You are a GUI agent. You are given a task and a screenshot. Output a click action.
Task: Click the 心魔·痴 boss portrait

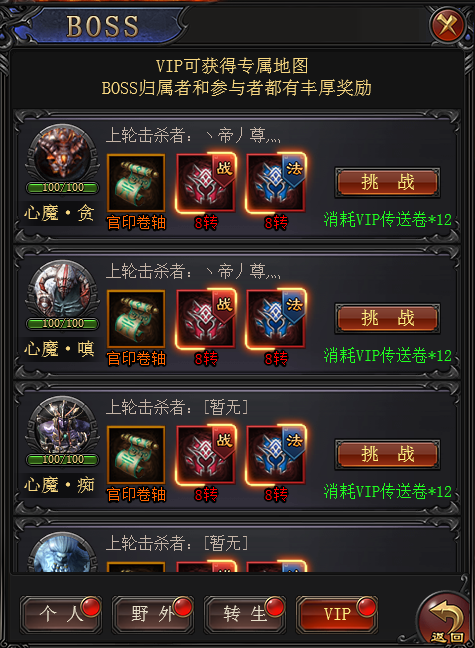(63, 426)
